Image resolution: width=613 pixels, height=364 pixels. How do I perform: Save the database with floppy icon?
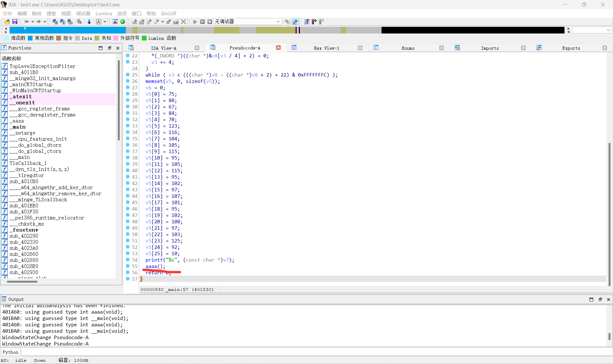pos(15,22)
